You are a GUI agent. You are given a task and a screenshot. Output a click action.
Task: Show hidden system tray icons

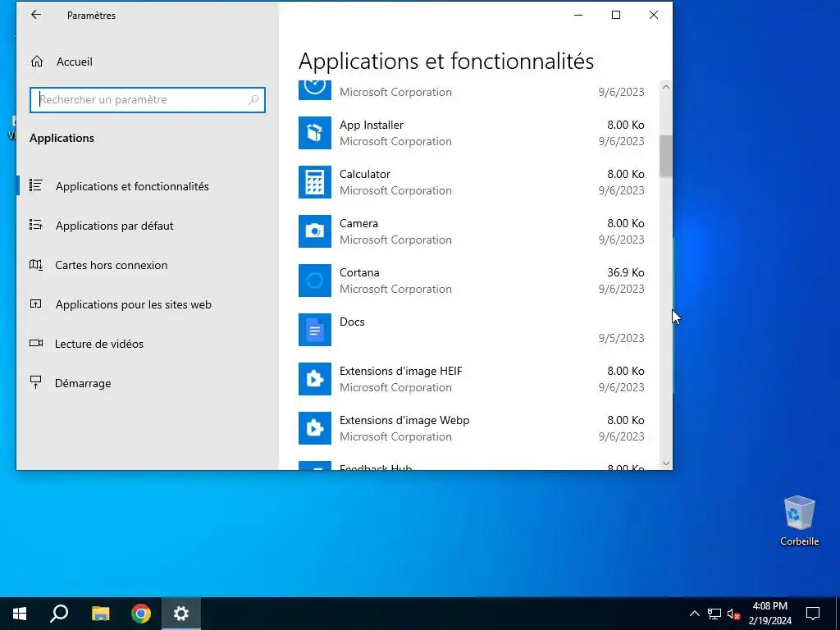click(x=694, y=614)
